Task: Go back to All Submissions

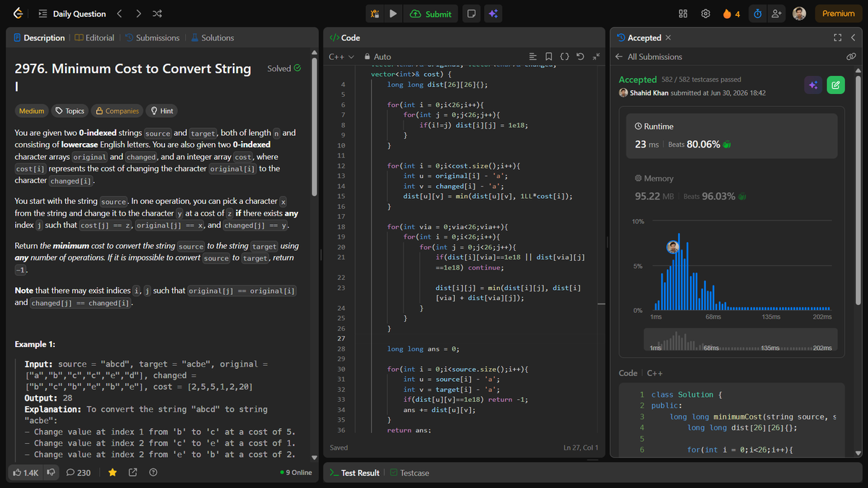Action: coord(649,56)
